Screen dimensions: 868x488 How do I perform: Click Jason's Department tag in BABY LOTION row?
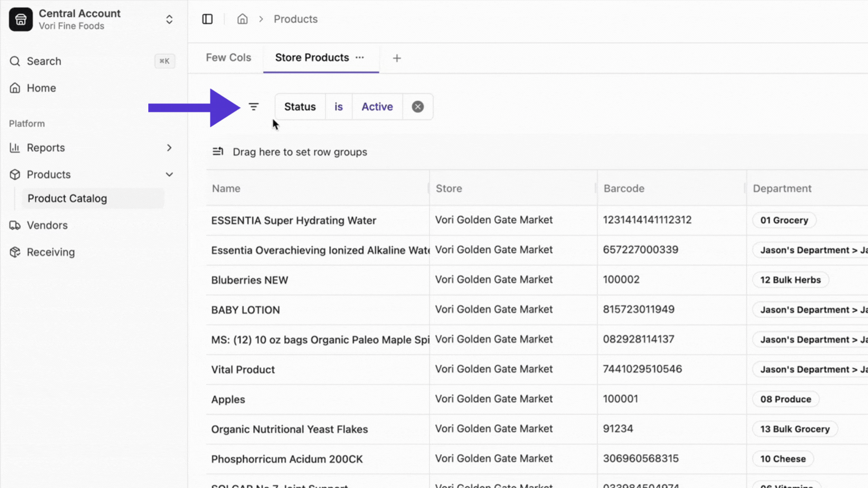click(x=810, y=310)
